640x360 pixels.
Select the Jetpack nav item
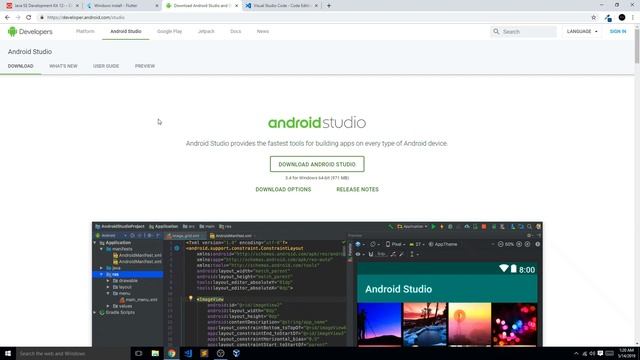[x=206, y=31]
